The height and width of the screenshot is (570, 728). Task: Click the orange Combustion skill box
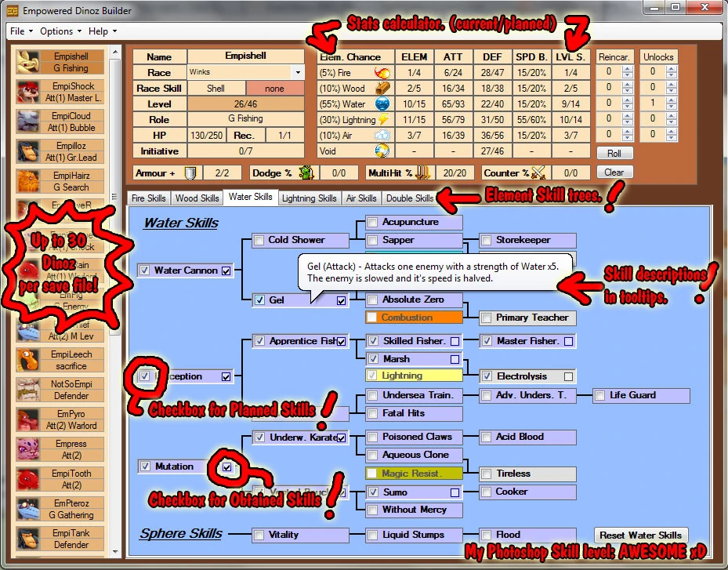pyautogui.click(x=414, y=318)
